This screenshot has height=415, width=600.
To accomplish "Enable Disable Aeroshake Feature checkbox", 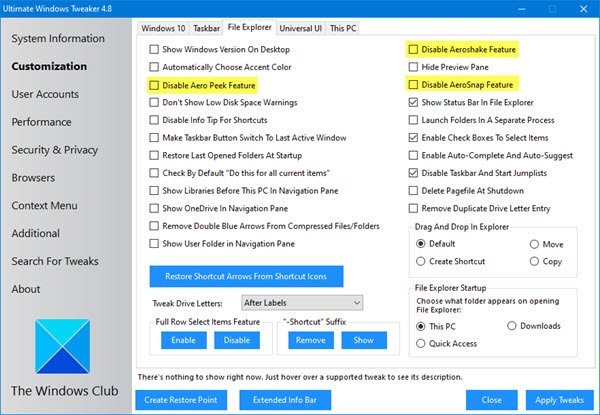I will click(x=413, y=49).
